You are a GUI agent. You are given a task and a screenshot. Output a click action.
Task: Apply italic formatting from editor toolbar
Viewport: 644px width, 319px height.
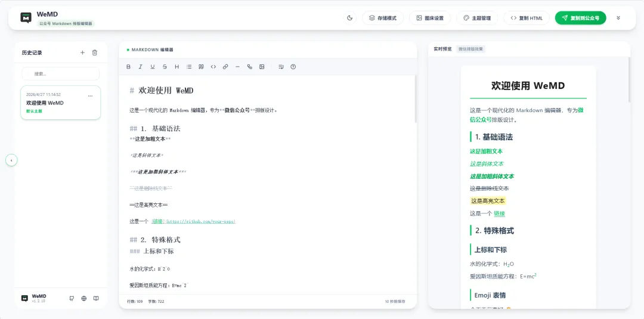click(x=141, y=67)
